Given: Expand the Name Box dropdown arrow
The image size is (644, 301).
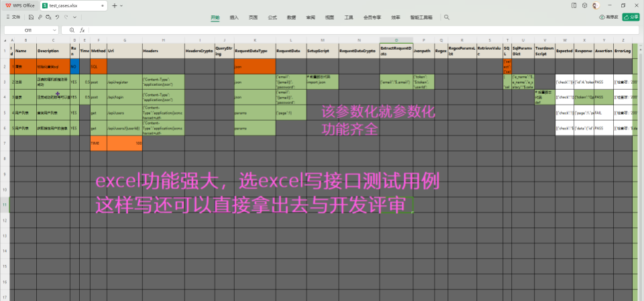Looking at the screenshot, I should point(54,30).
